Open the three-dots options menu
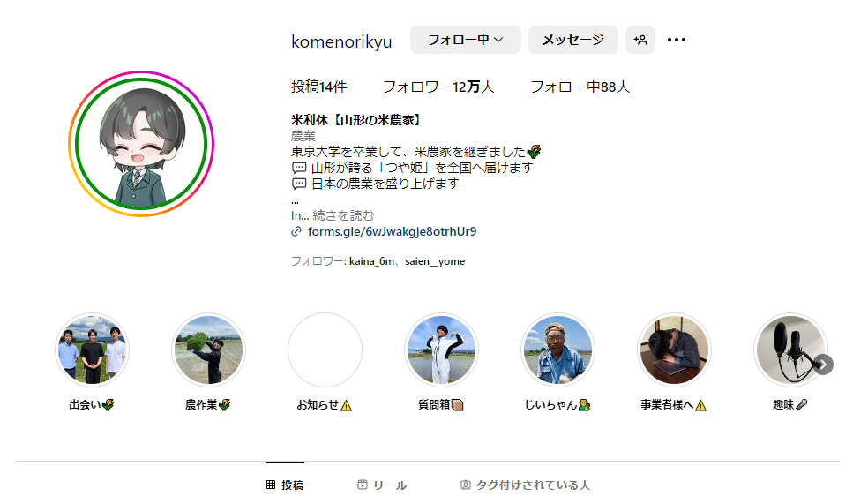This screenshot has width=868, height=504. (676, 40)
